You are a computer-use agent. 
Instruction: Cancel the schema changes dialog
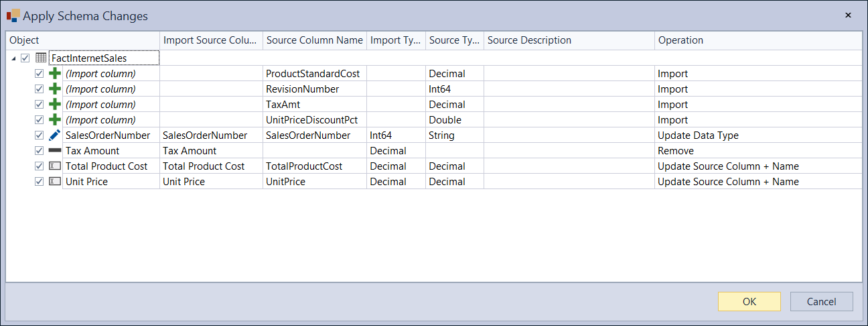[821, 302]
